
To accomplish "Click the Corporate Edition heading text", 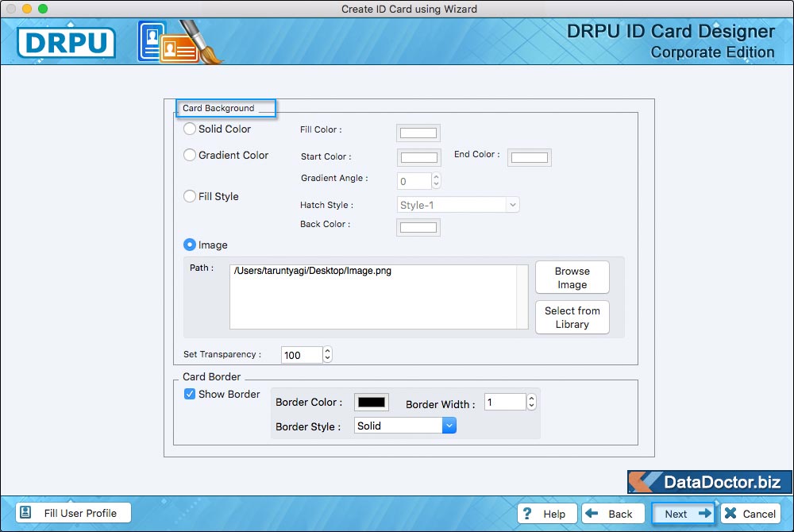I will [x=712, y=52].
